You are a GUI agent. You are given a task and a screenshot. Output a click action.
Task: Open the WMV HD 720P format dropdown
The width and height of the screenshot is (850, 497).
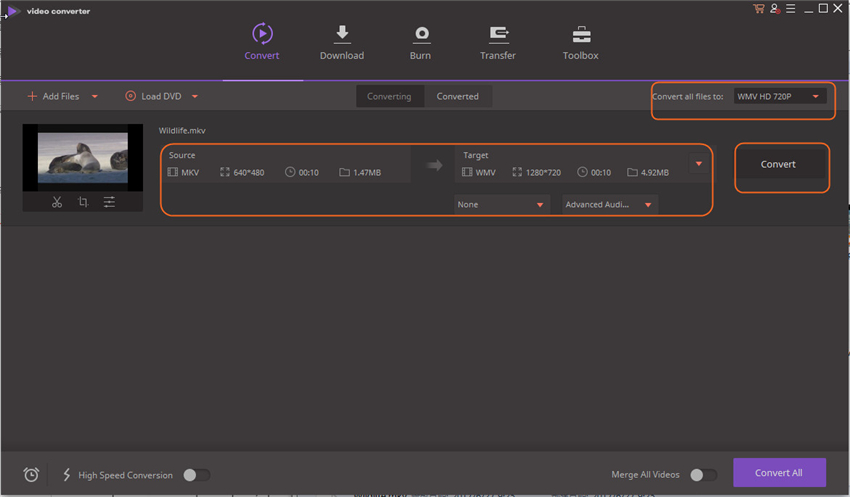[780, 96]
